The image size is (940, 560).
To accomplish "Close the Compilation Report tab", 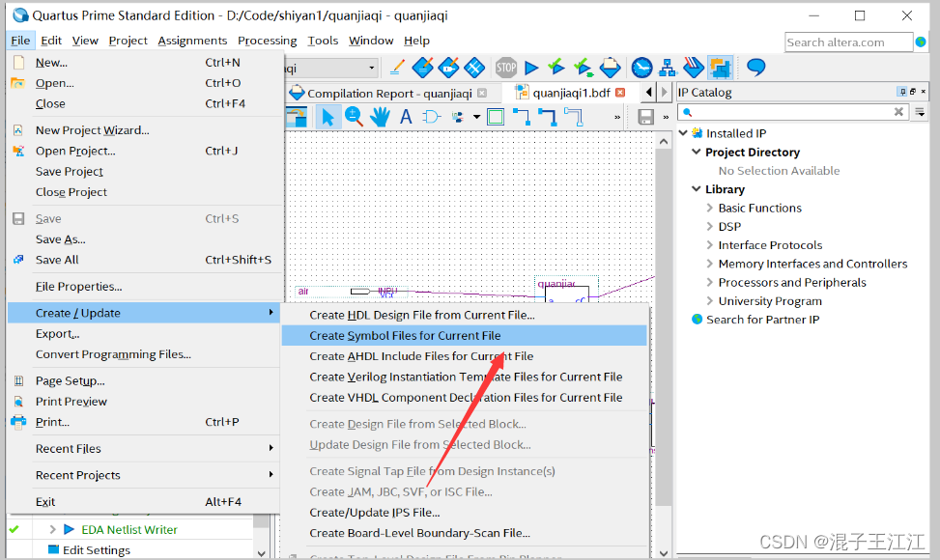I will [x=482, y=93].
